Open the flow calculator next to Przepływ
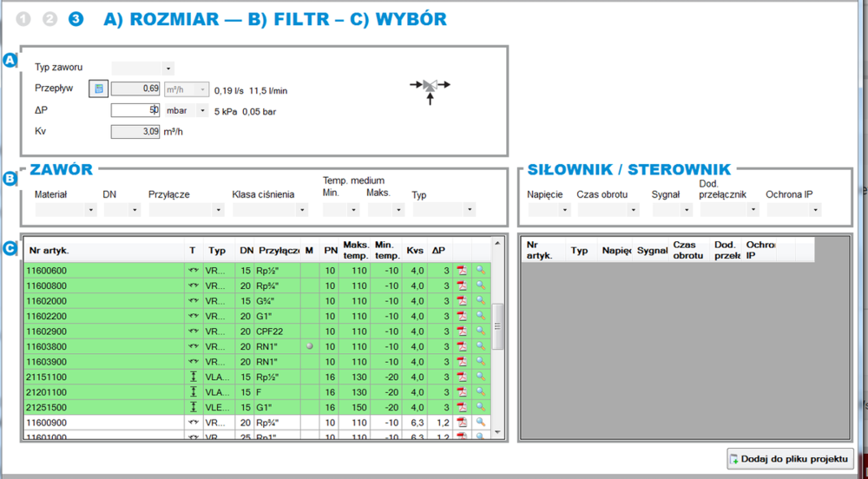Image resolution: width=868 pixels, height=479 pixels. point(98,88)
